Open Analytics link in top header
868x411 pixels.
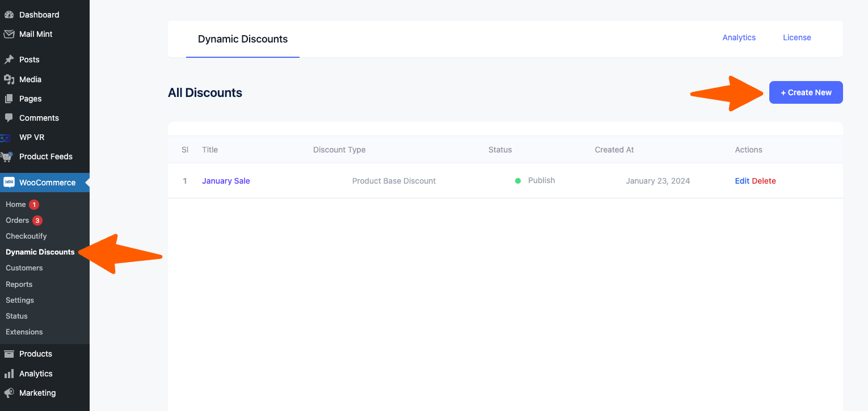739,37
